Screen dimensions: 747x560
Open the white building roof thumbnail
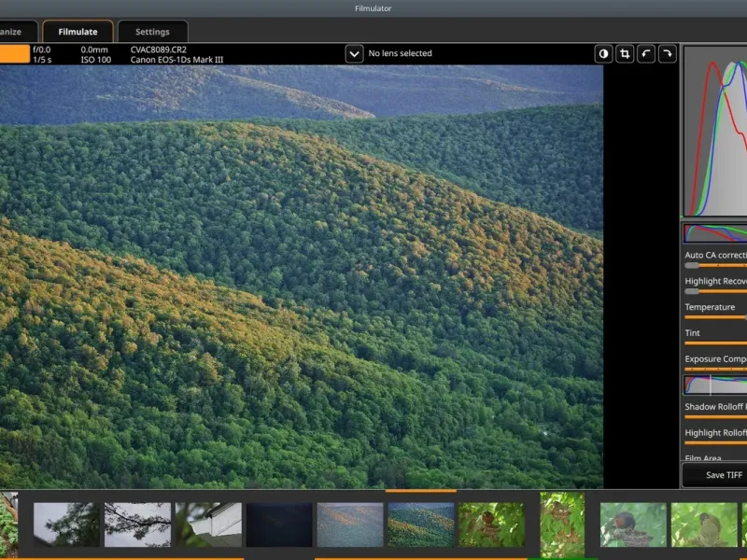point(208,525)
